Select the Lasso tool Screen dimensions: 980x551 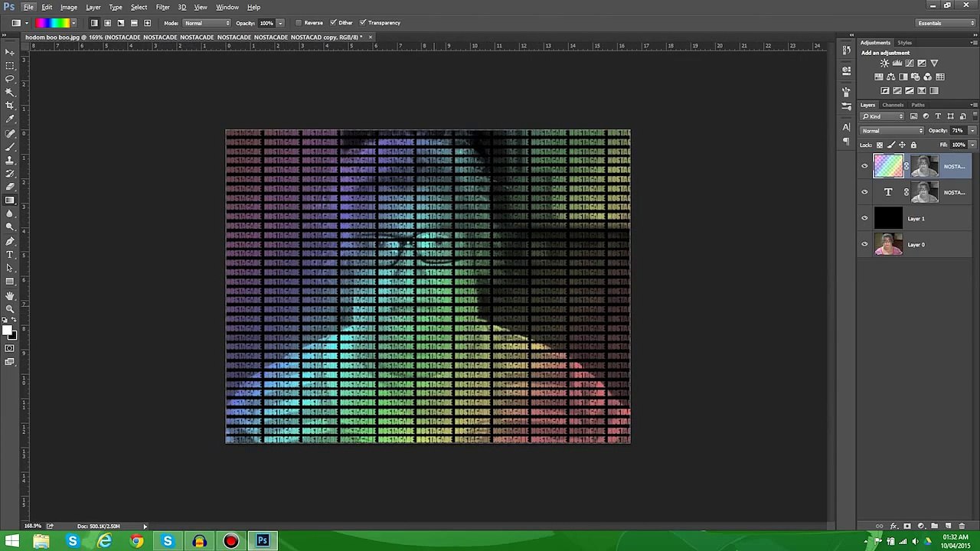(10, 79)
